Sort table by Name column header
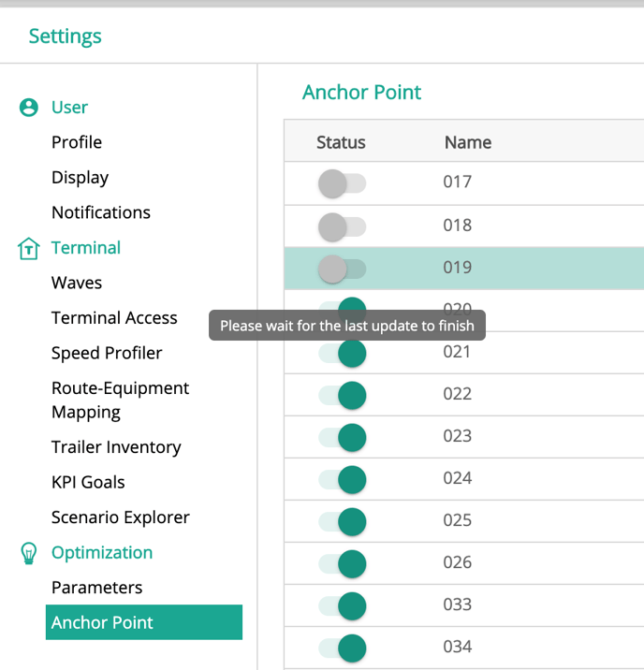Viewport: 644px width, 670px height. [x=467, y=142]
